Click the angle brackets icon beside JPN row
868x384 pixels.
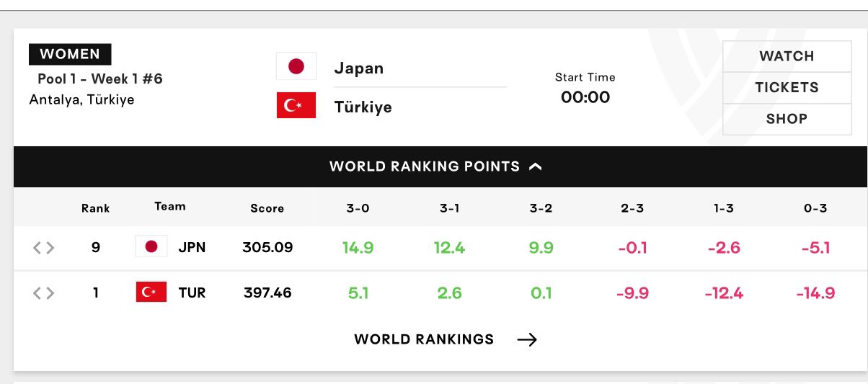point(43,248)
